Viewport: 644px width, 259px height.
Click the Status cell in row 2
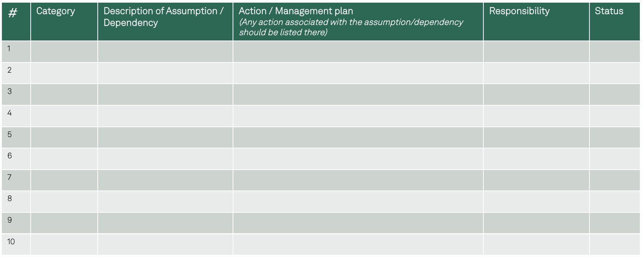tap(614, 73)
